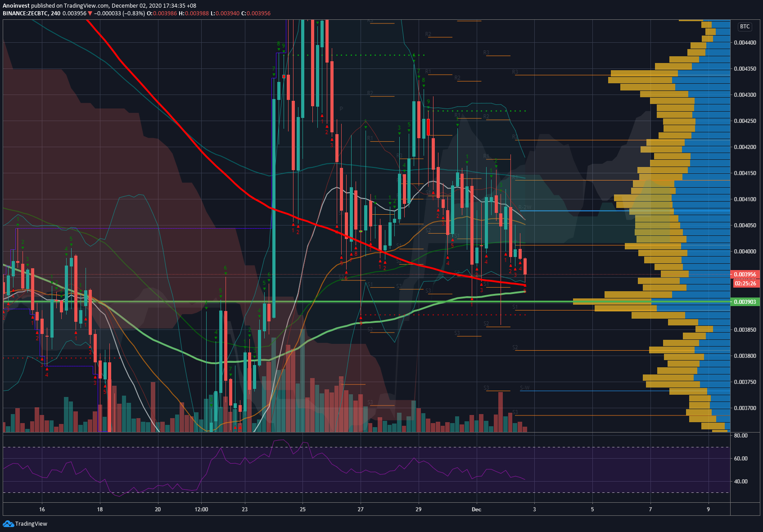This screenshot has height=532, width=763.
Task: Click the 0.004050 price axis label
Action: pos(745,225)
